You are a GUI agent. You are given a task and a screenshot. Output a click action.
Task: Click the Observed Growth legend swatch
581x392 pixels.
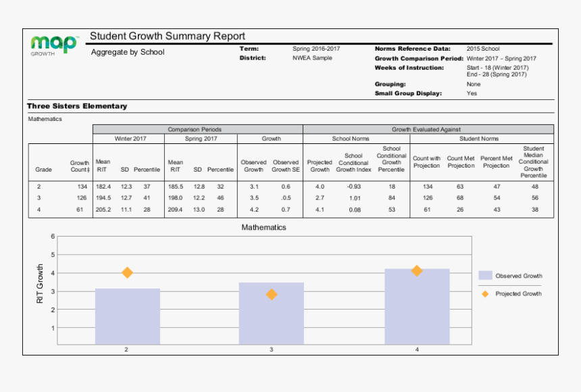click(x=485, y=276)
